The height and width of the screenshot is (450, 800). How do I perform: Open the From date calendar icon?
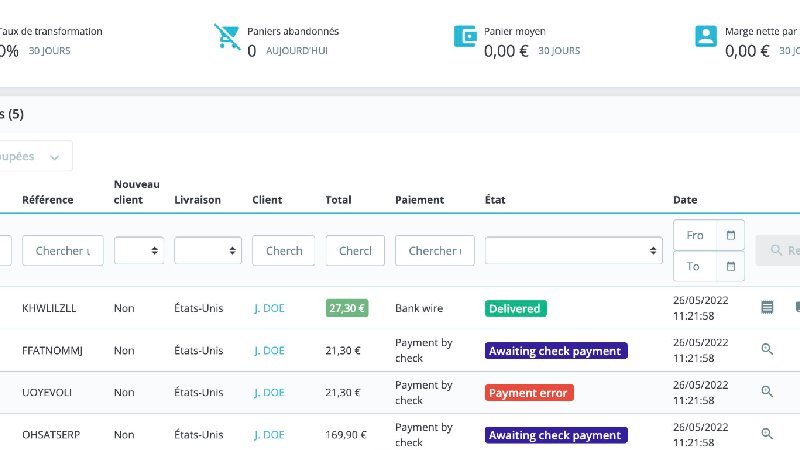731,235
